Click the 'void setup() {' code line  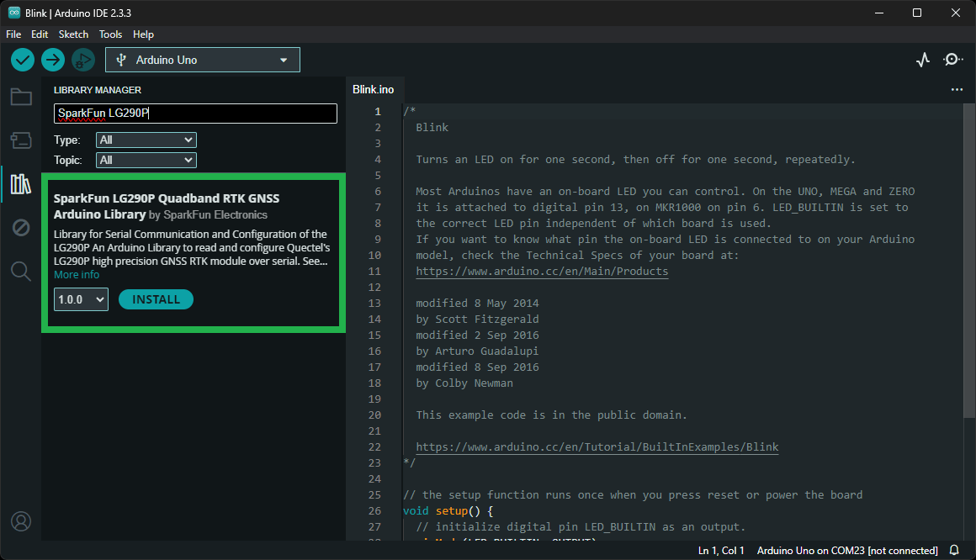click(448, 511)
